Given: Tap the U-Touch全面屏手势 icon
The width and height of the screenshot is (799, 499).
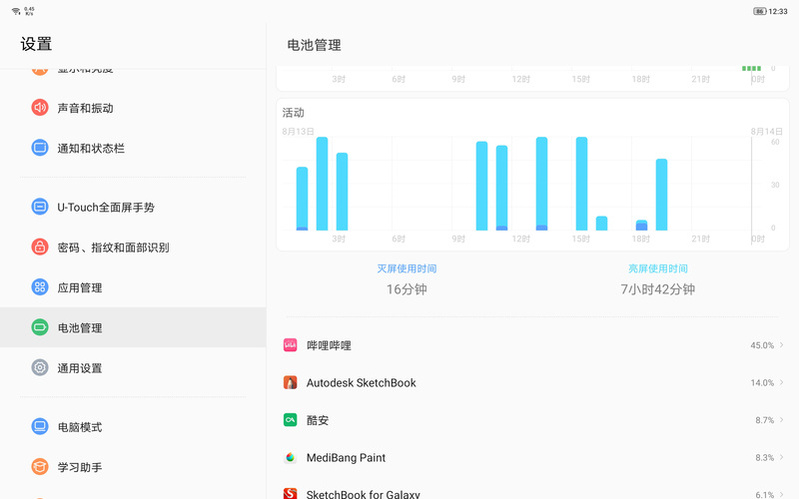Looking at the screenshot, I should 40,207.
